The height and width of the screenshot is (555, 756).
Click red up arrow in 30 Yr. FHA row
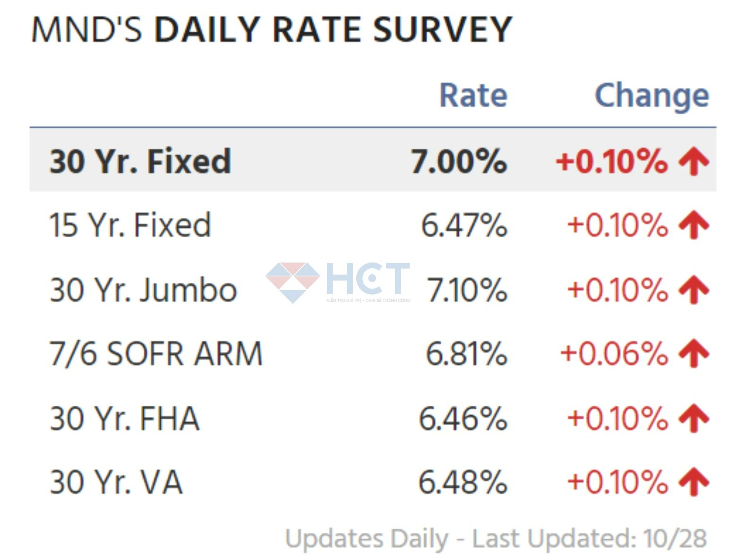[x=694, y=418]
